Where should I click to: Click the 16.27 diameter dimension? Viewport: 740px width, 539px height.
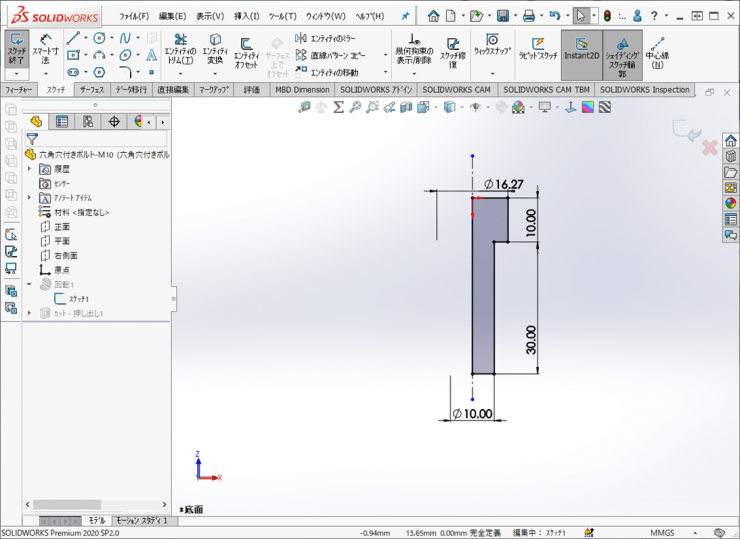click(x=507, y=184)
